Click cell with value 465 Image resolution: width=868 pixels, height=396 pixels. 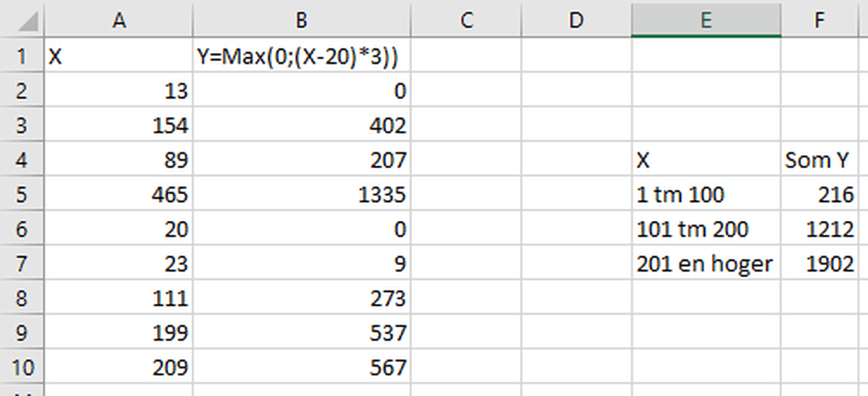click(118, 193)
